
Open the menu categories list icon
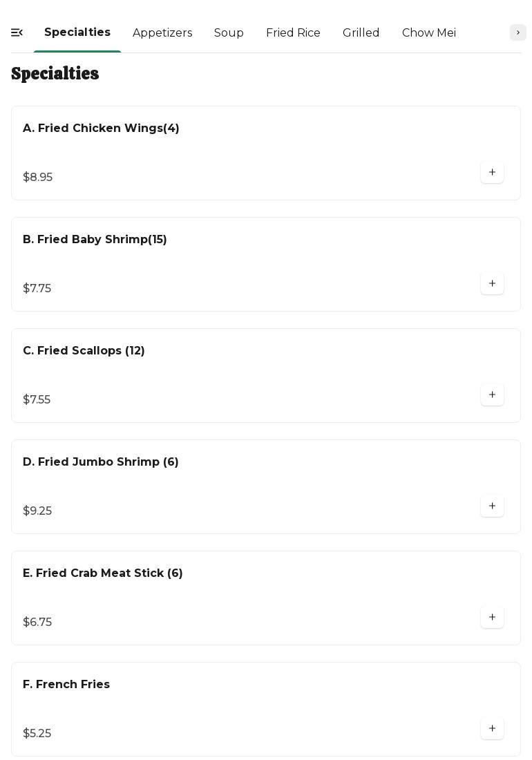coord(17,32)
